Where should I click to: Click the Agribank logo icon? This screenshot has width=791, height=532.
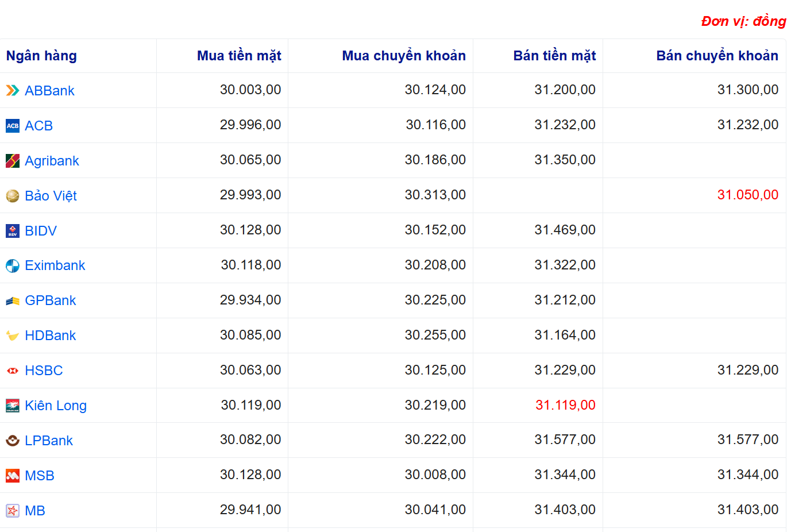[x=13, y=161]
